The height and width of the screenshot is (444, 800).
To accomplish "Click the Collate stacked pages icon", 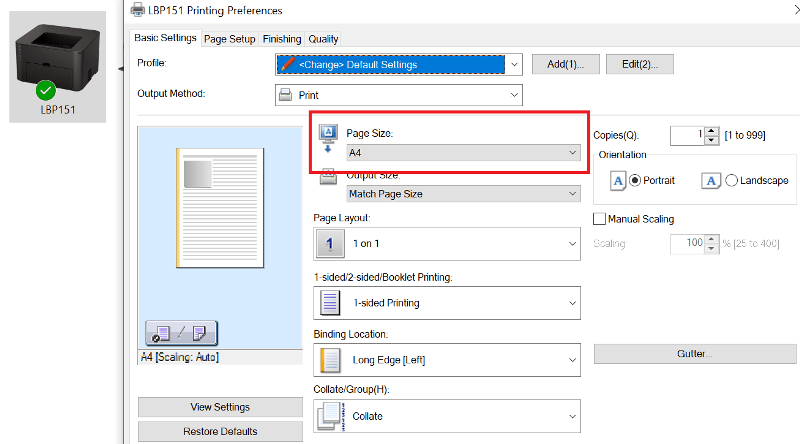I will coord(331,416).
